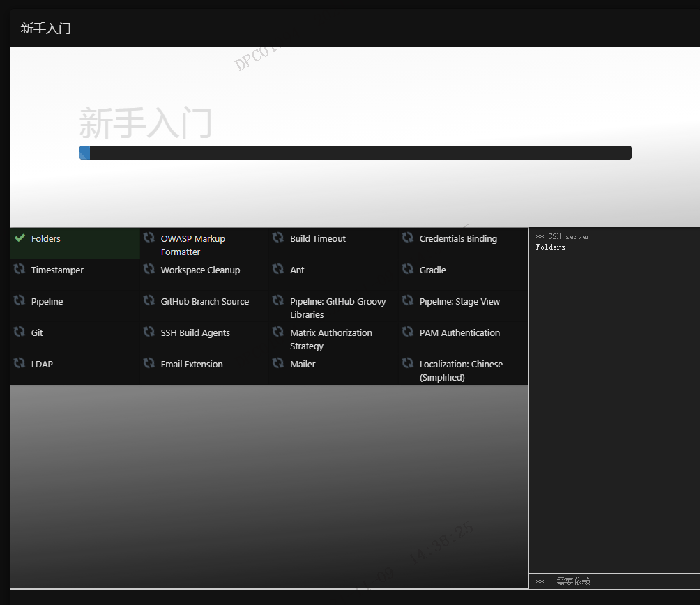
Task: Select the PAM Authentication label
Action: tap(460, 333)
